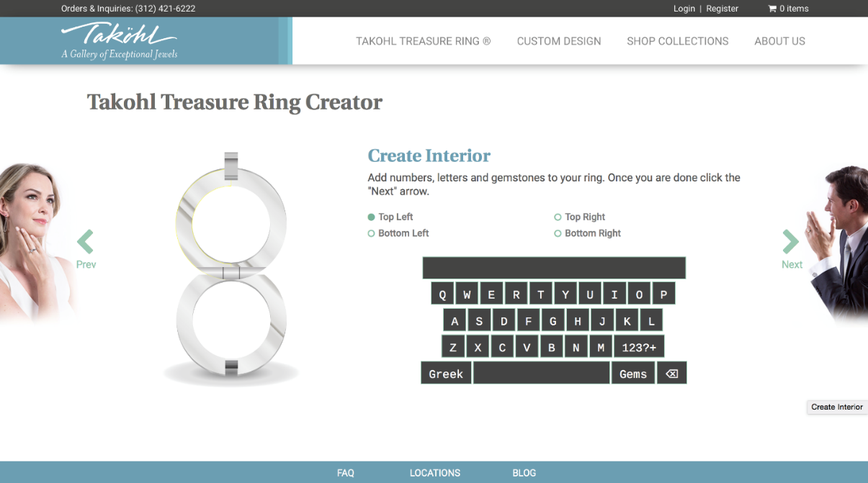Go to the previous step with Prev arrow
868x483 pixels.
tap(86, 249)
